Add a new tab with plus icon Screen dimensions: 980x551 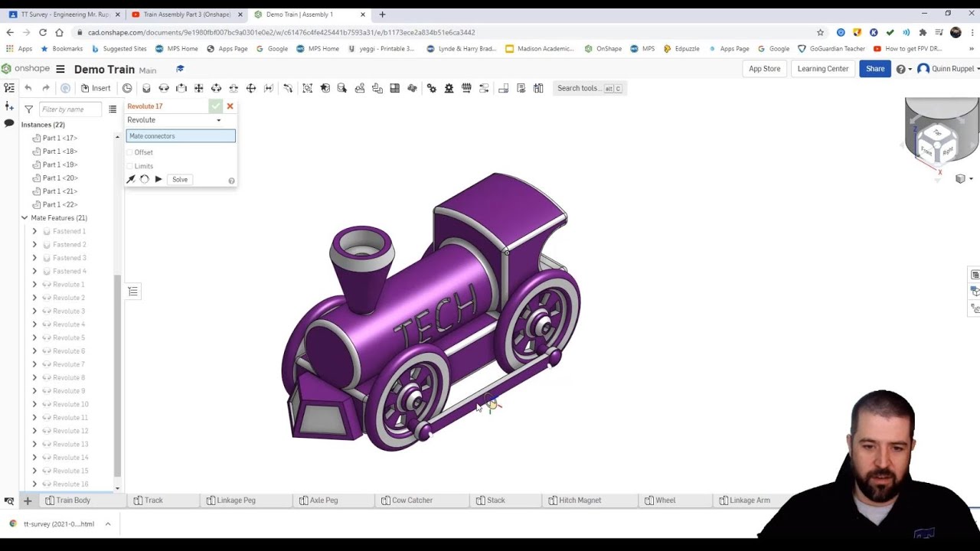[27, 500]
